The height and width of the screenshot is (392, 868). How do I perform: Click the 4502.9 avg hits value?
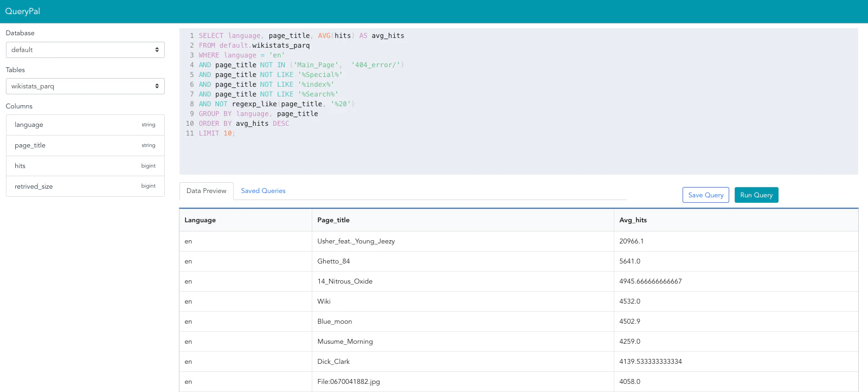coord(630,322)
